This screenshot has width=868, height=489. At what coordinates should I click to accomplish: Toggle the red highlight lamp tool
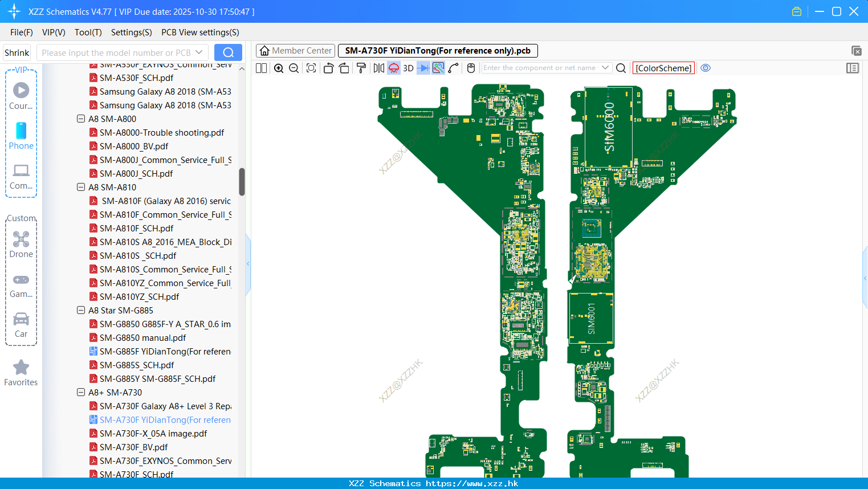click(x=394, y=68)
